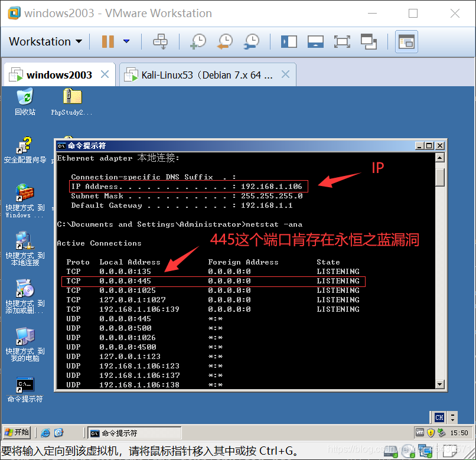476x460 pixels.
Task: Open the snapshot manager
Action: coord(252,41)
